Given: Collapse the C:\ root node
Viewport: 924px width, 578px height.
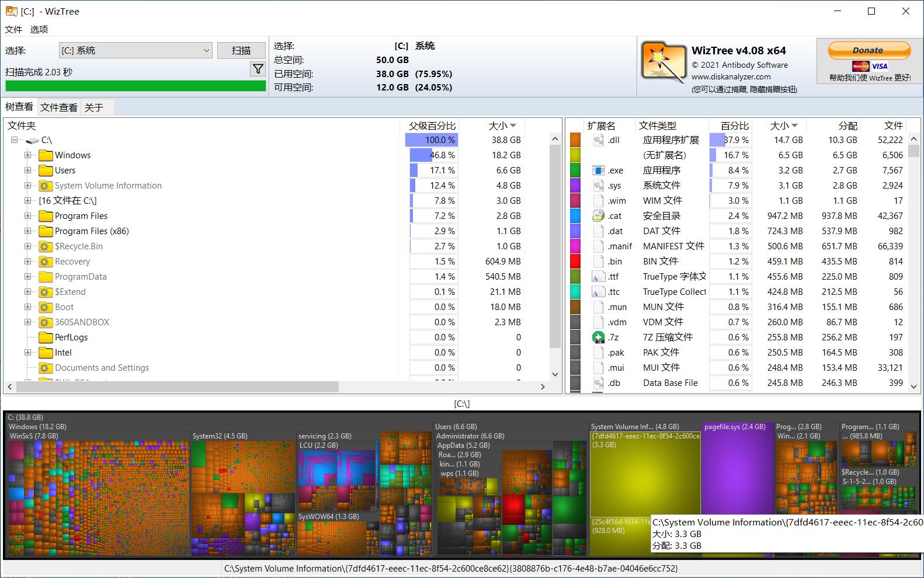Looking at the screenshot, I should pyautogui.click(x=15, y=140).
